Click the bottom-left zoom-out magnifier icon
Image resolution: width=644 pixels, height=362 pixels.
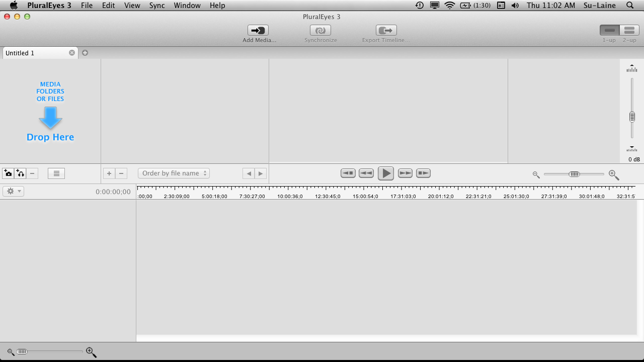(11, 352)
